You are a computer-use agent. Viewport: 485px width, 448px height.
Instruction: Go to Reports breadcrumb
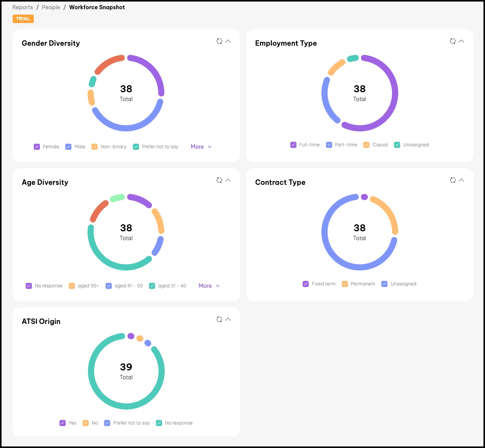pos(23,7)
